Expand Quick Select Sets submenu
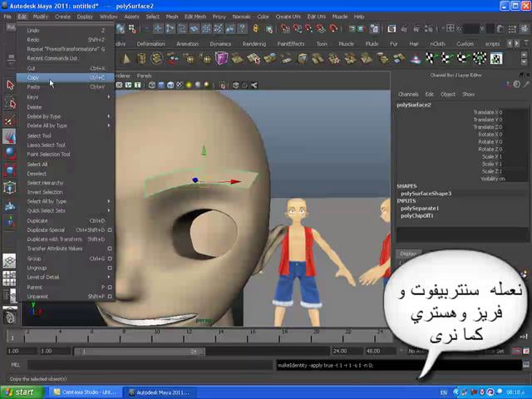Viewport: 532px width, 399px height. tap(109, 210)
